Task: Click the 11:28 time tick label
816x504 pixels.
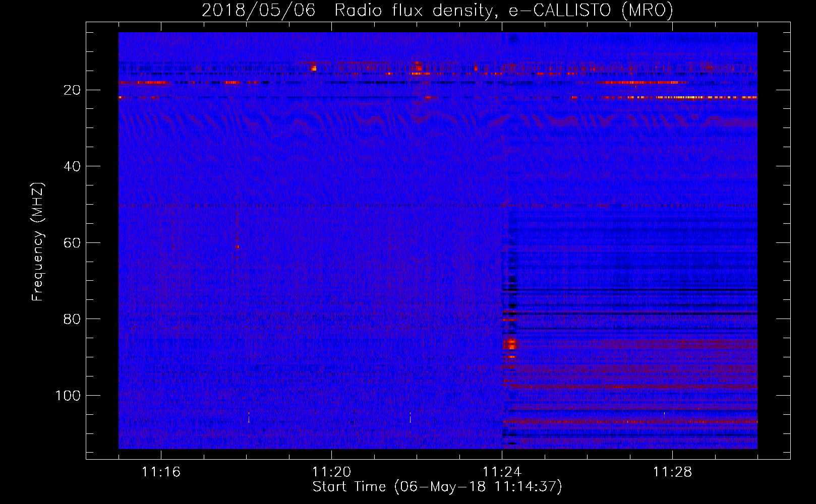Action: click(x=672, y=472)
